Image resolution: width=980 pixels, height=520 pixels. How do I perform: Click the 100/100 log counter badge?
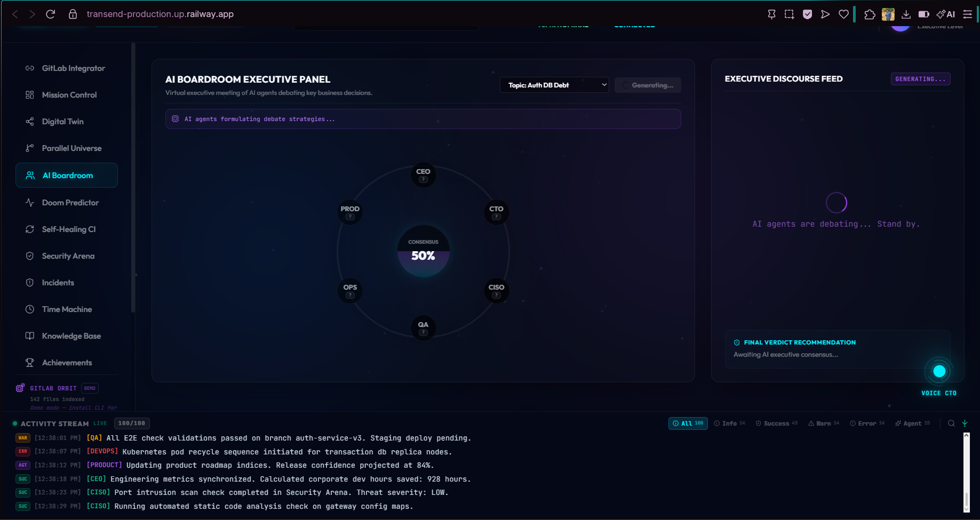[x=132, y=423]
